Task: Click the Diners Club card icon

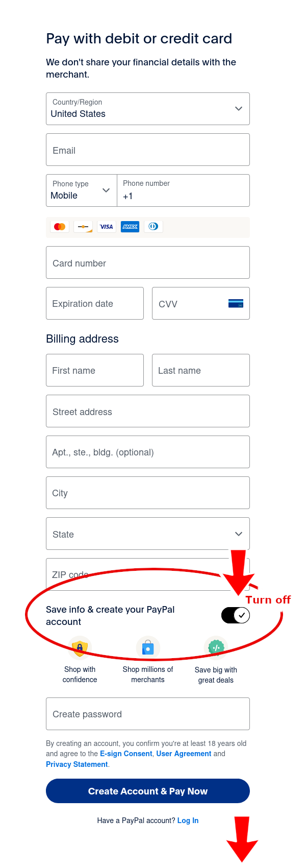Action: (x=154, y=227)
